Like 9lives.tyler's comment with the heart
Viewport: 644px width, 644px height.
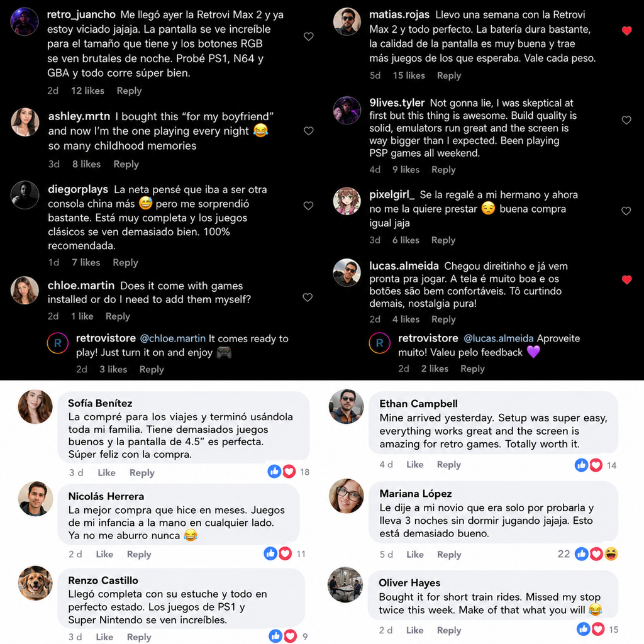coord(626,120)
